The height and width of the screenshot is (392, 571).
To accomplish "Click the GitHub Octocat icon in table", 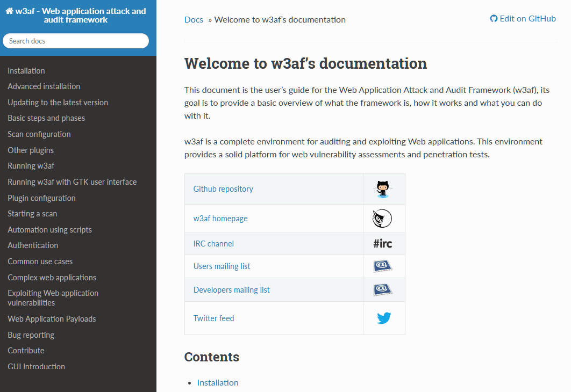I will (x=382, y=189).
